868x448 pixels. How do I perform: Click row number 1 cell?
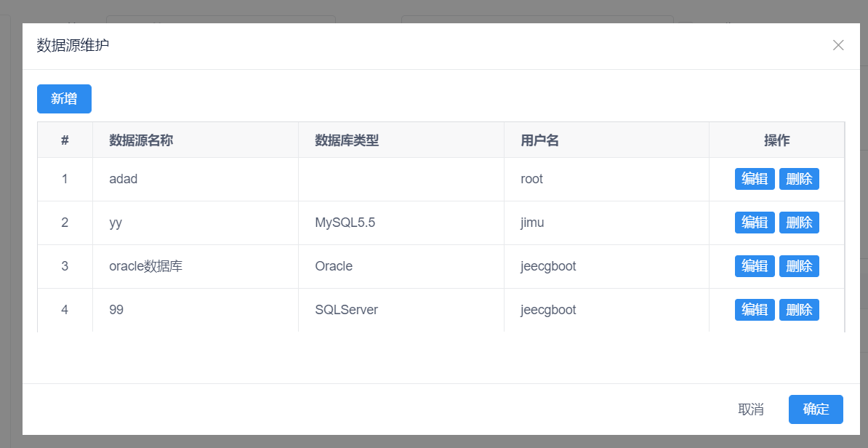[65, 180]
